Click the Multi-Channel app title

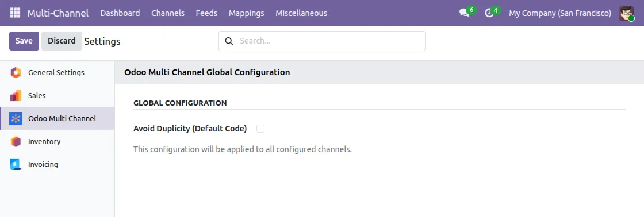[x=58, y=13]
